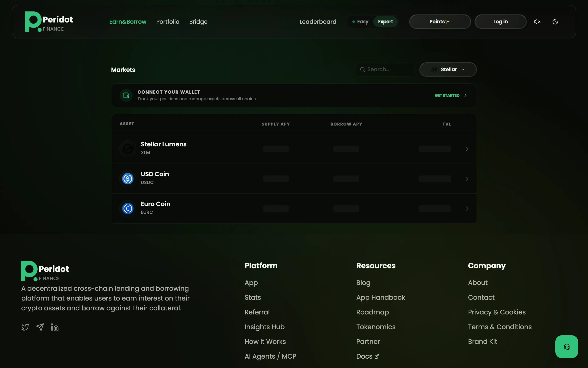Open the Roadmap link
Viewport: 588px width, 368px height.
[372, 312]
